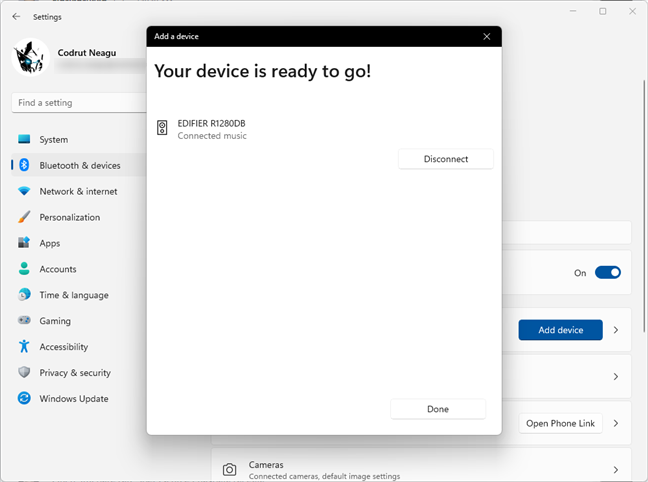This screenshot has width=648, height=482.
Task: Expand the chevron next to Add device
Action: coord(616,330)
